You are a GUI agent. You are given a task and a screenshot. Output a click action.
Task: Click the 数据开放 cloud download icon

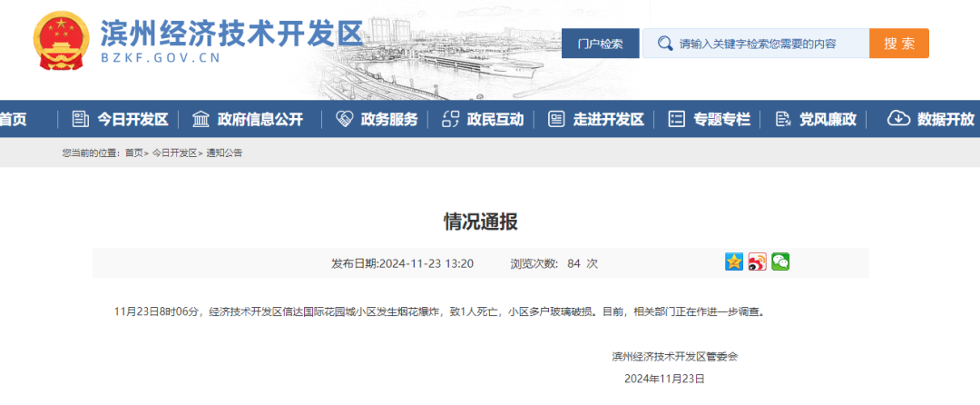click(x=898, y=119)
